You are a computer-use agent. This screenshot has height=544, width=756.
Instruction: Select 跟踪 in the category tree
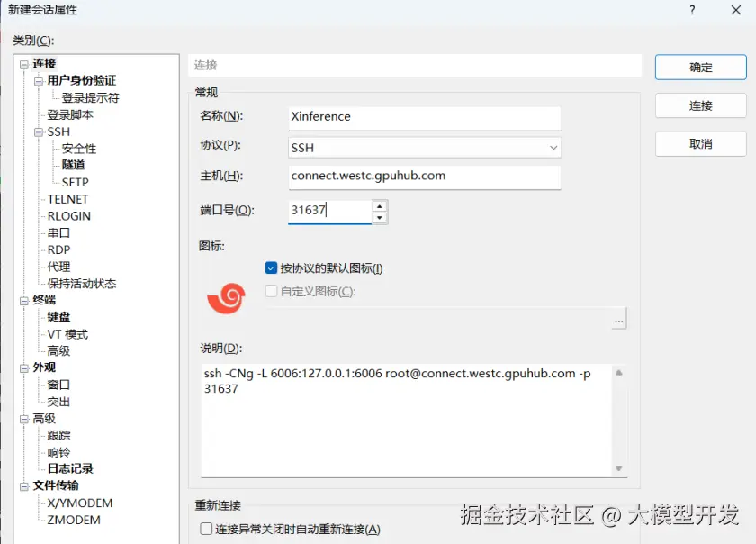pyautogui.click(x=58, y=435)
